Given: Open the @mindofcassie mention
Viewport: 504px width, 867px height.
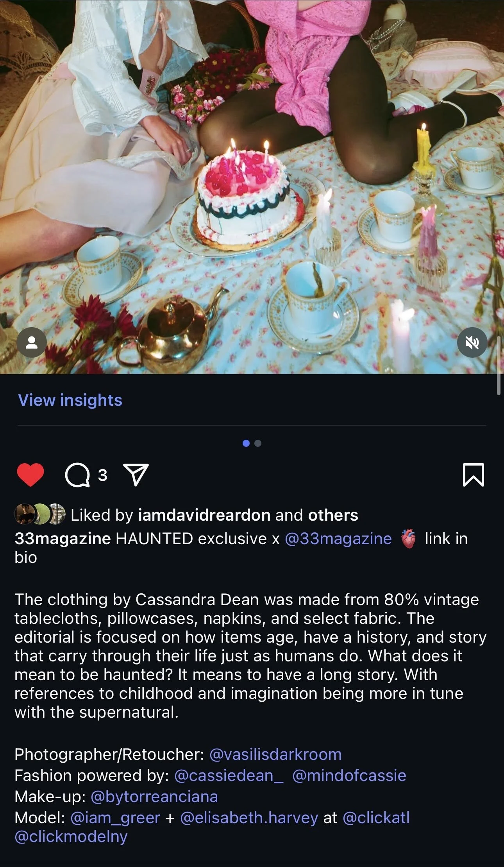Looking at the screenshot, I should coord(349,775).
